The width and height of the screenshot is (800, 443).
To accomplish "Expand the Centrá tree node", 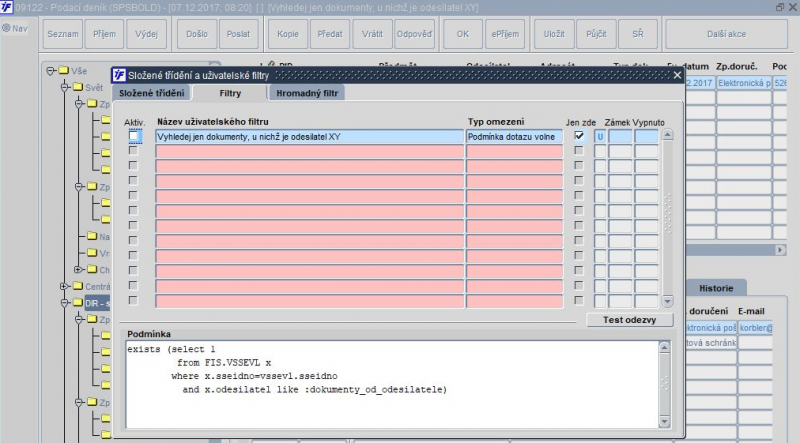I will coord(65,286).
